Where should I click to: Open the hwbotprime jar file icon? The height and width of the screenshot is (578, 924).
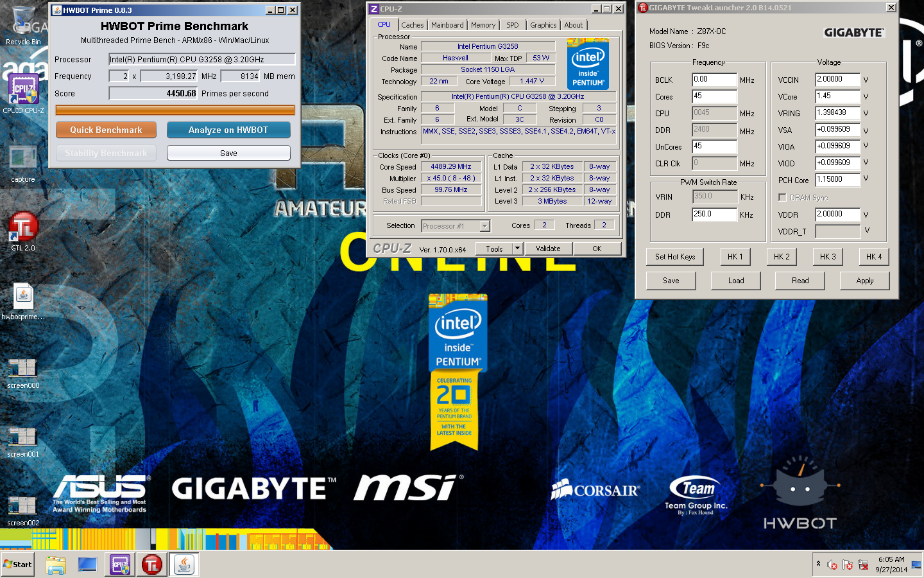(x=23, y=301)
